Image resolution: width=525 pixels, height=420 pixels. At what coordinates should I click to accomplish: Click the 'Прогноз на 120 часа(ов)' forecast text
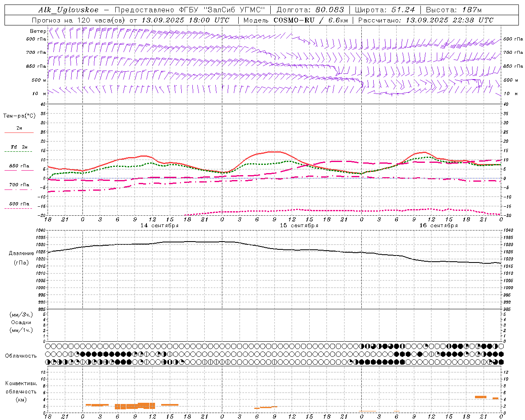coord(79,20)
